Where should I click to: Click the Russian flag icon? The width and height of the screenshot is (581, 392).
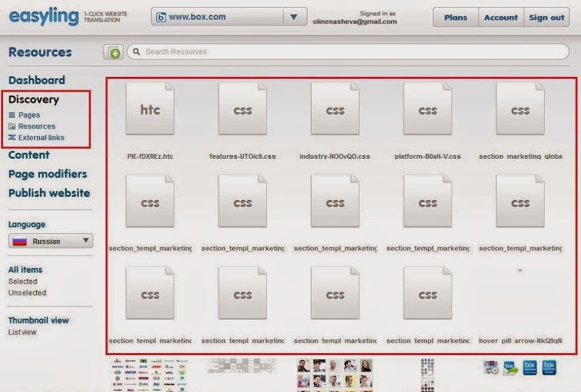[19, 241]
